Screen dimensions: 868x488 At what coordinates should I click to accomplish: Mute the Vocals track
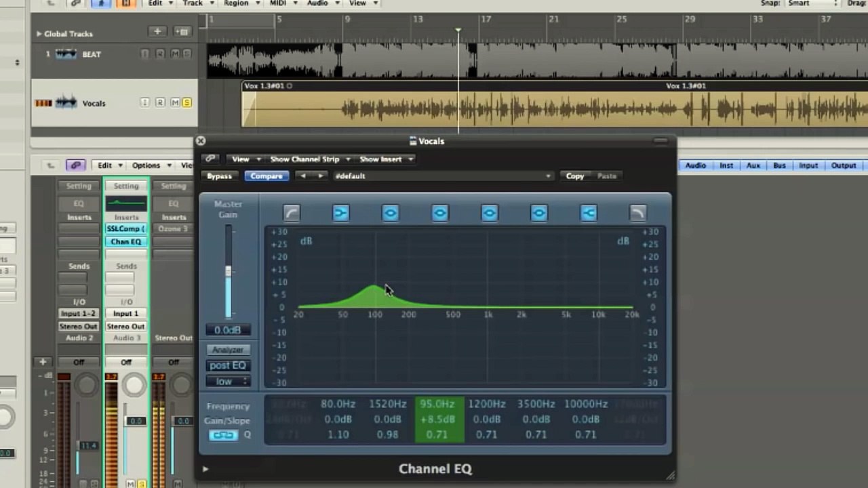click(175, 102)
